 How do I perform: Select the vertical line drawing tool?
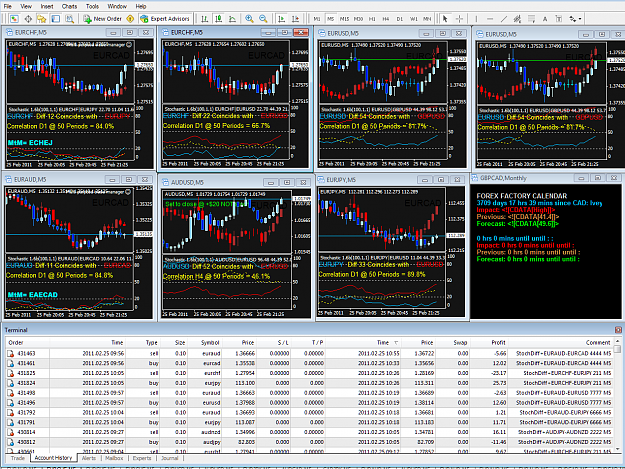click(x=476, y=19)
